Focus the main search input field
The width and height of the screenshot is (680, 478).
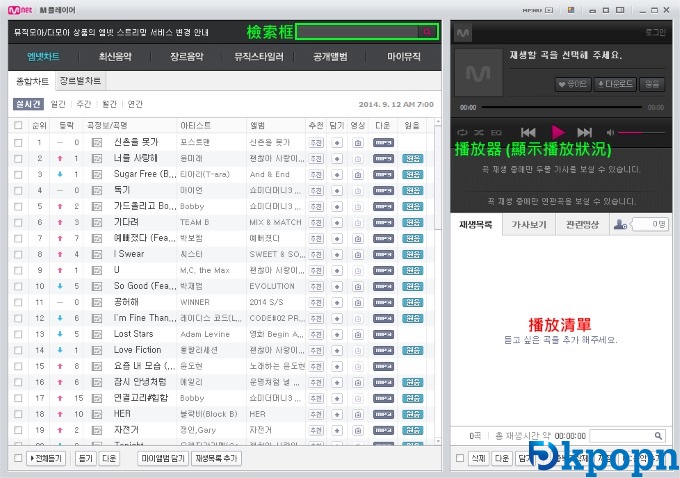point(358,32)
